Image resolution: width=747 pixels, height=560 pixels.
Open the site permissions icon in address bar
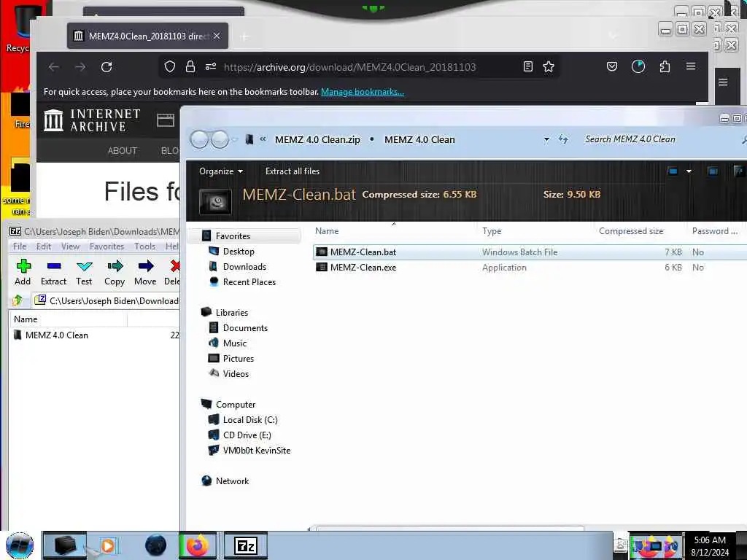(211, 66)
